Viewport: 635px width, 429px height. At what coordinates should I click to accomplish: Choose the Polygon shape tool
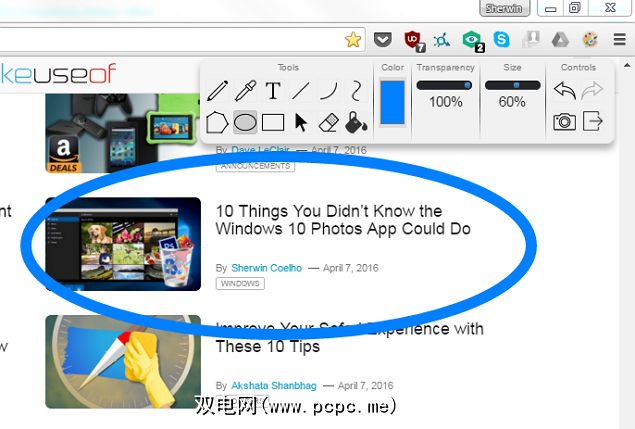217,122
